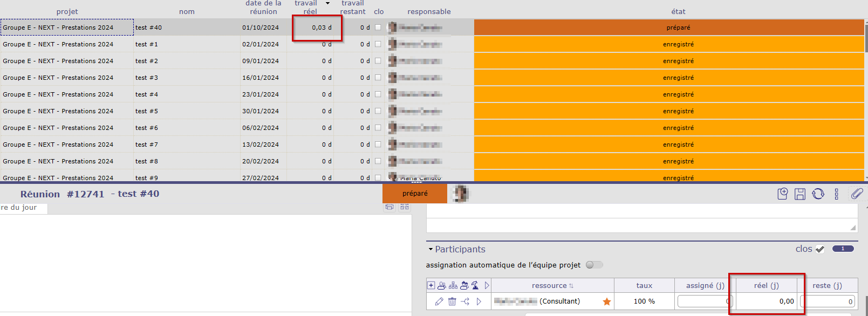
Task: Sort list by date de la réunion header
Action: (263, 8)
